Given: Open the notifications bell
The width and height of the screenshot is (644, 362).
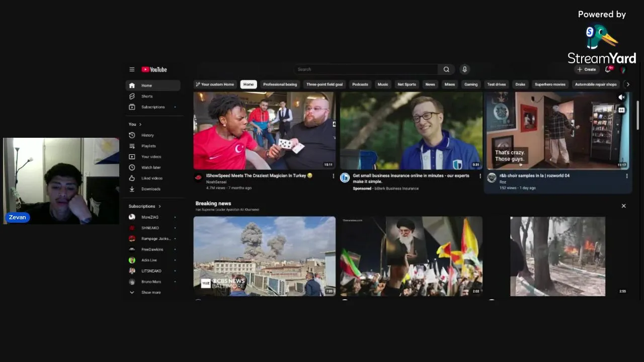Looking at the screenshot, I should (x=608, y=69).
